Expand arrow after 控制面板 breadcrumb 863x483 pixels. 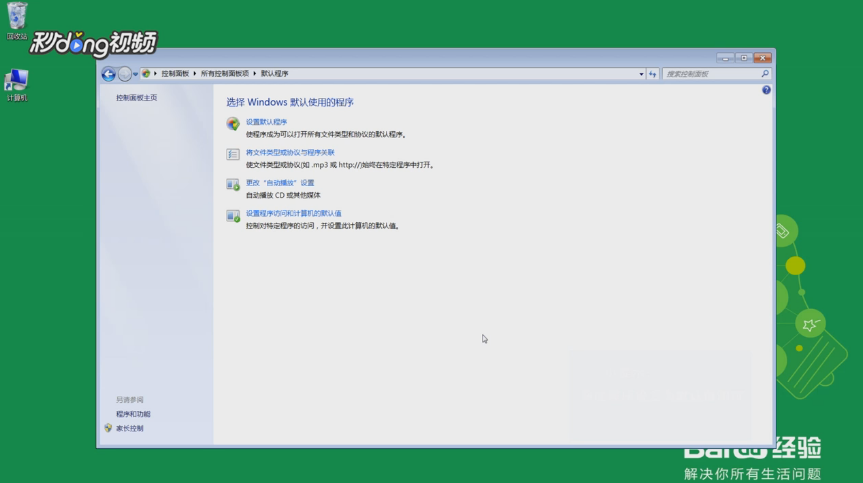coord(195,74)
